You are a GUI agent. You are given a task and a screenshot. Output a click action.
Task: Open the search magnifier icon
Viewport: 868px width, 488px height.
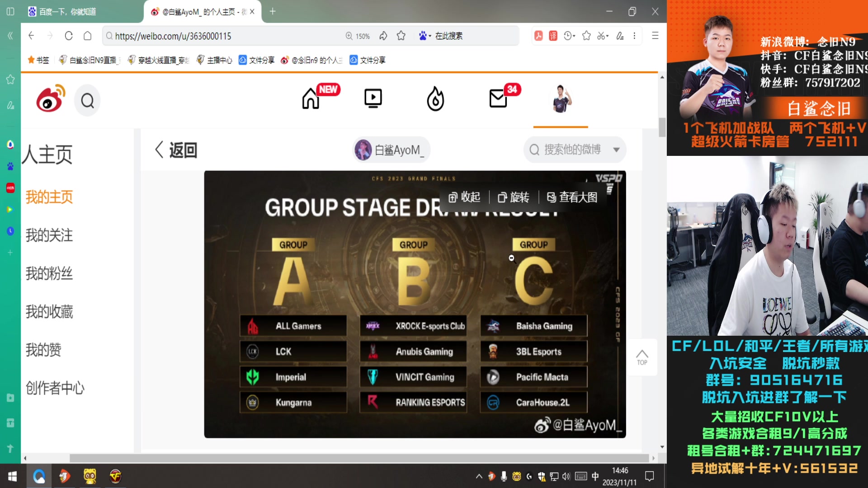coord(87,100)
